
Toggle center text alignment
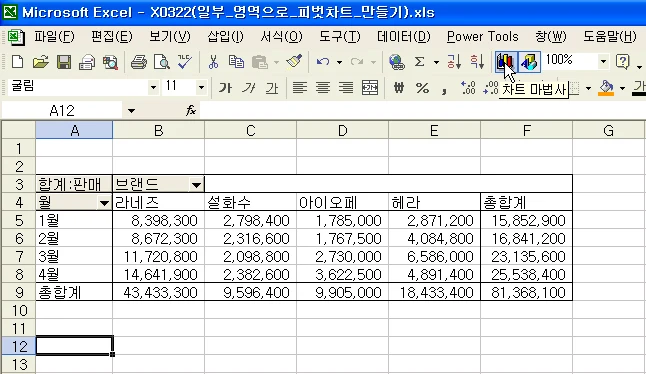pos(323,88)
